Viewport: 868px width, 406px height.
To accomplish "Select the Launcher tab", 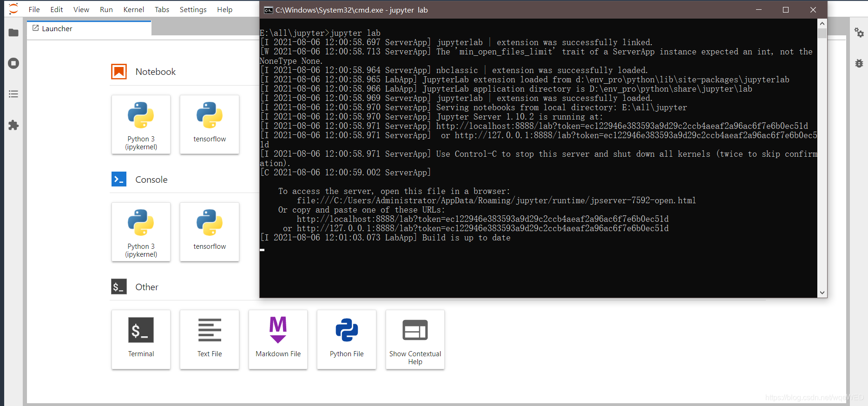I will (x=89, y=28).
